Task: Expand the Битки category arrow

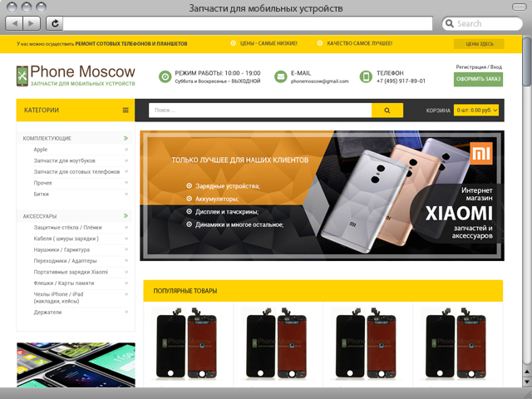Action: pyautogui.click(x=126, y=194)
